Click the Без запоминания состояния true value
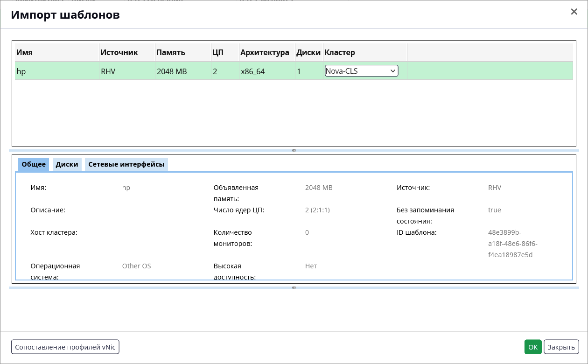588x364 pixels. (495, 210)
